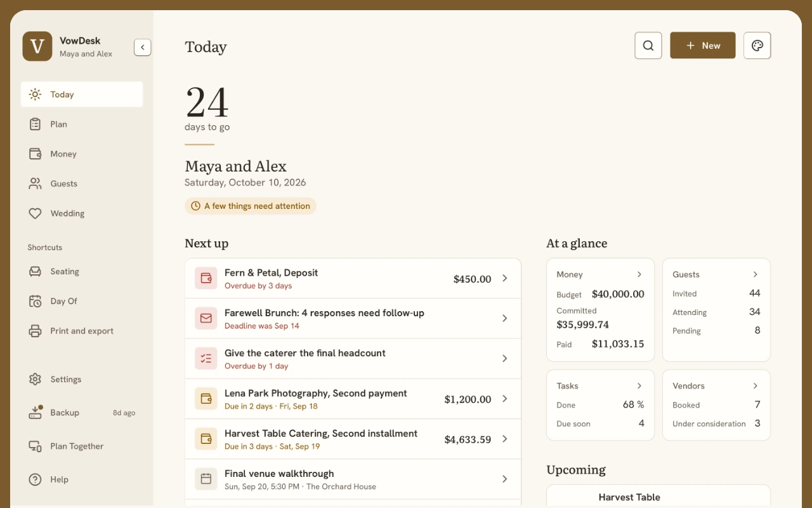812x508 pixels.
Task: Open the Guests section
Action: [82, 184]
